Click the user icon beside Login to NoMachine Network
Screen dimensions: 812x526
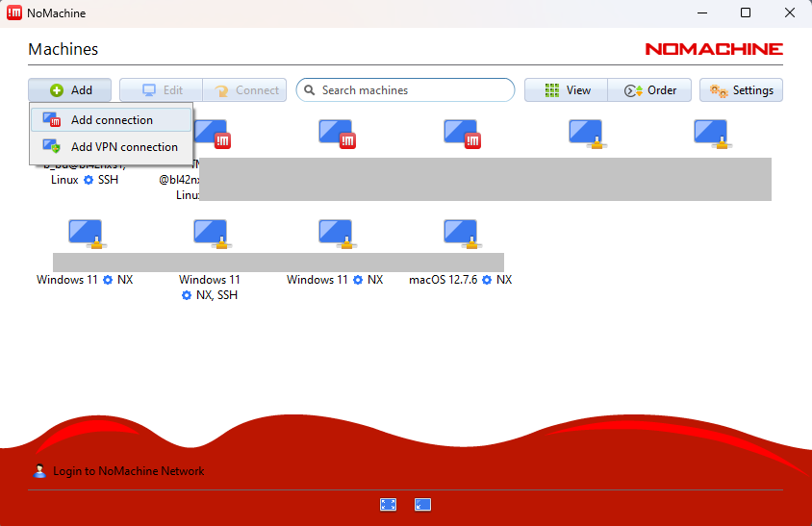pos(39,471)
